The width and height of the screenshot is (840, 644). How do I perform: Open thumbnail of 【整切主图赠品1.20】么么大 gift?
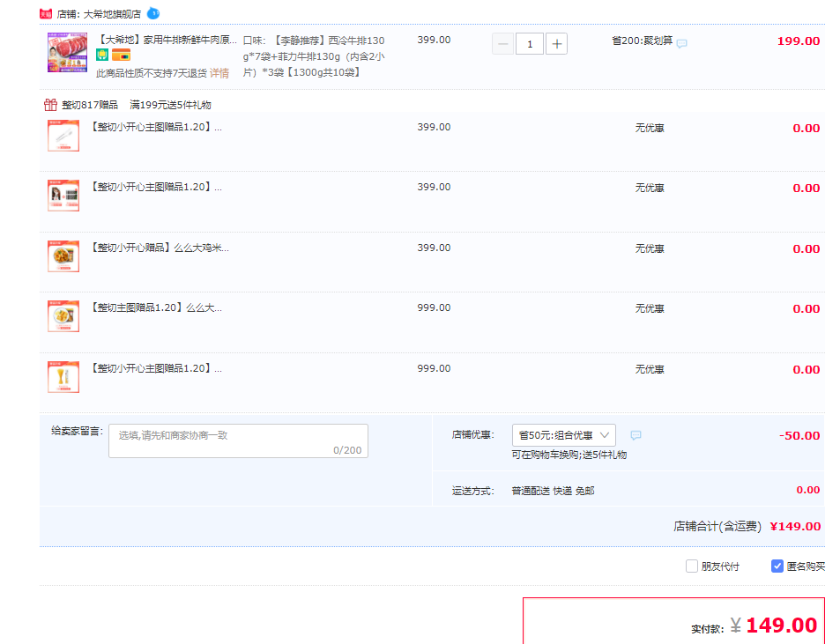[63, 316]
